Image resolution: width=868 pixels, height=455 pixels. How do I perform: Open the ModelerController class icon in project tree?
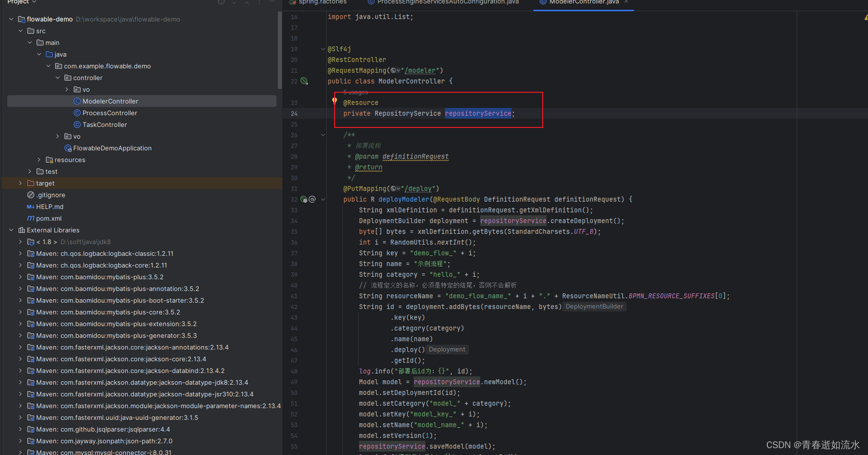click(x=77, y=101)
